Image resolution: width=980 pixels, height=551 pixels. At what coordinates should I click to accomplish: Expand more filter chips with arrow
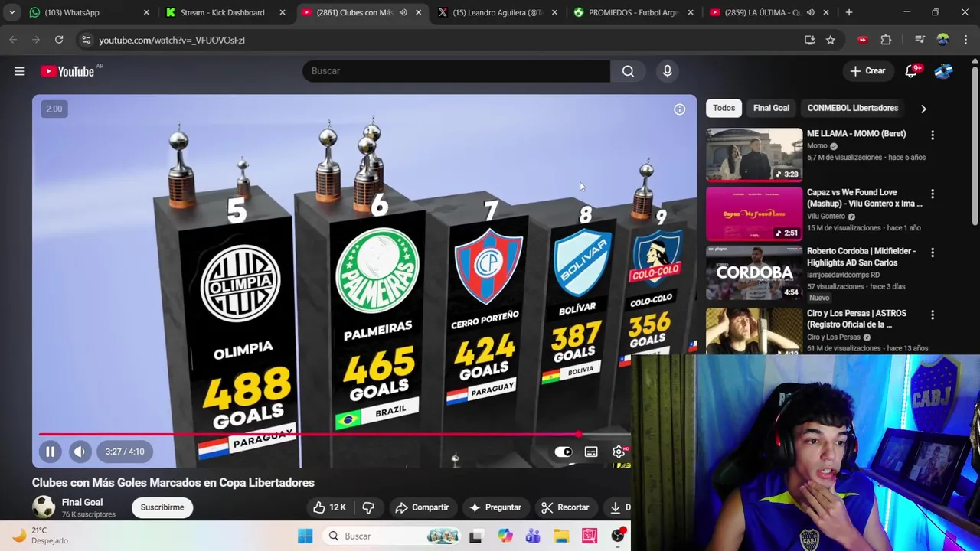(923, 109)
